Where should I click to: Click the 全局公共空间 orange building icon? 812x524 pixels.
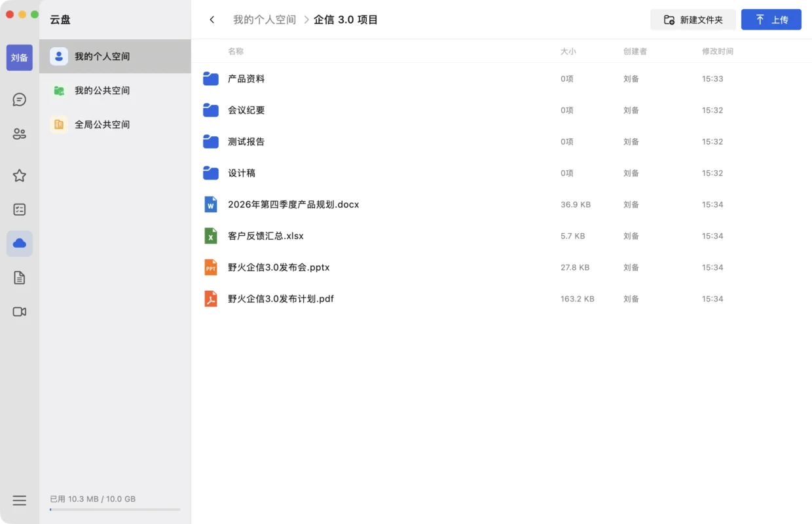pos(59,124)
